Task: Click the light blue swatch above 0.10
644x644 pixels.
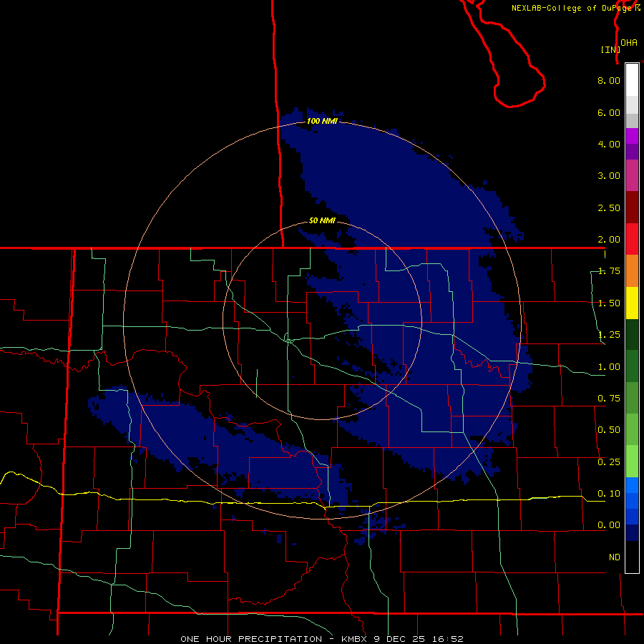Action: pos(632,485)
